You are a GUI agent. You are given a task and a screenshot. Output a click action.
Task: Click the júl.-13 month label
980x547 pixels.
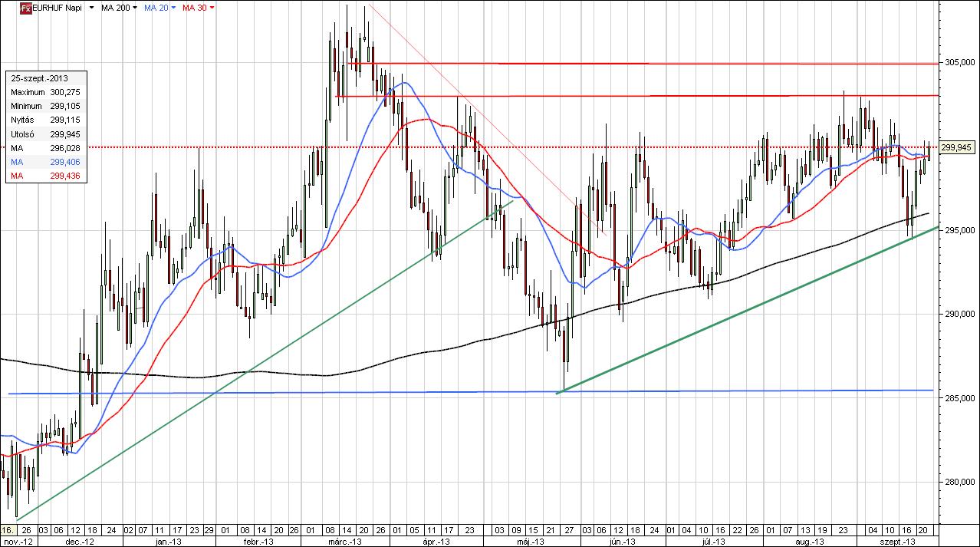[x=714, y=542]
